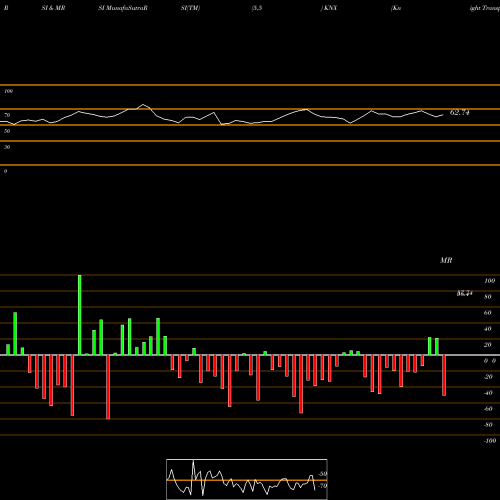The image size is (500, 500).
Task: Click the 'SI & MR' header label
Action: pyautogui.click(x=53, y=8)
